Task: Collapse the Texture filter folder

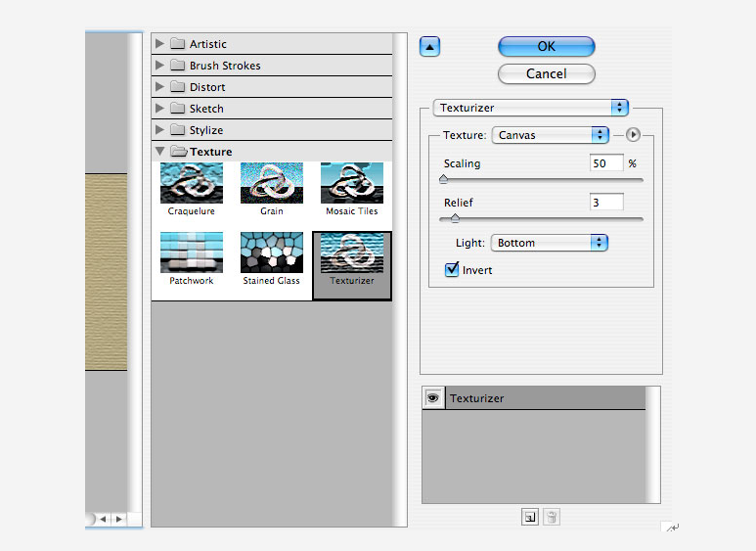Action: (159, 151)
